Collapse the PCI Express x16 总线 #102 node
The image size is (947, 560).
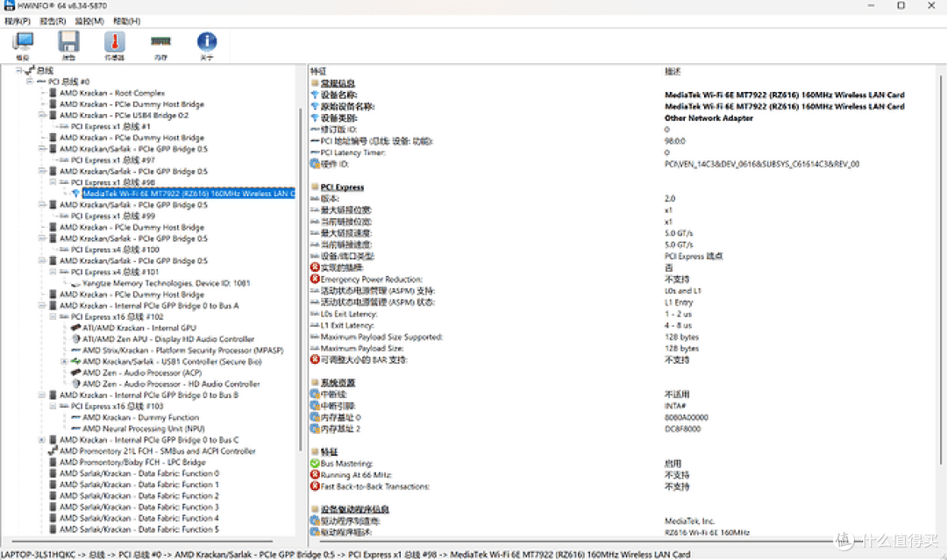[53, 317]
